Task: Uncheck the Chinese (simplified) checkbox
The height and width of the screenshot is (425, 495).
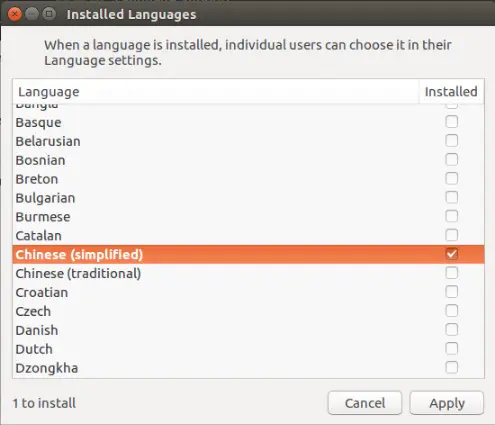Action: [451, 254]
